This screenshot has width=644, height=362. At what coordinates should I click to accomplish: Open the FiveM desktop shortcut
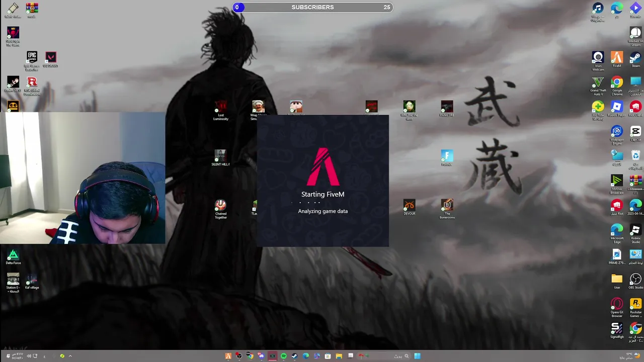[617, 59]
